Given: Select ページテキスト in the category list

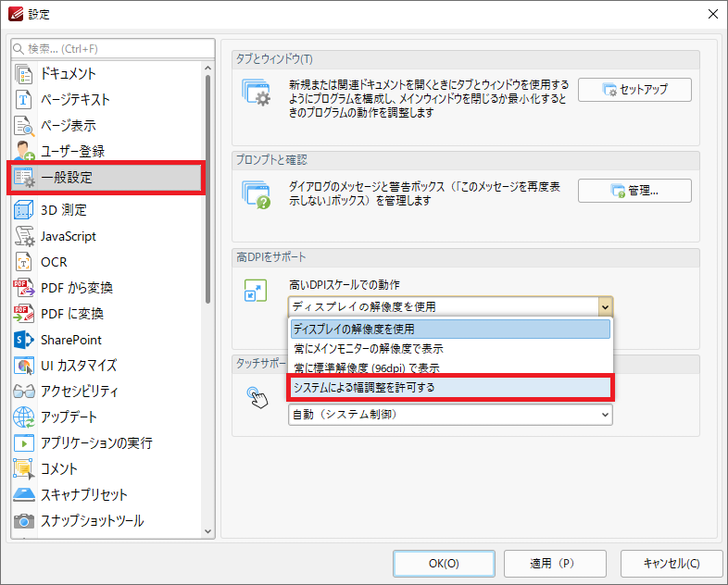Looking at the screenshot, I should pyautogui.click(x=107, y=100).
